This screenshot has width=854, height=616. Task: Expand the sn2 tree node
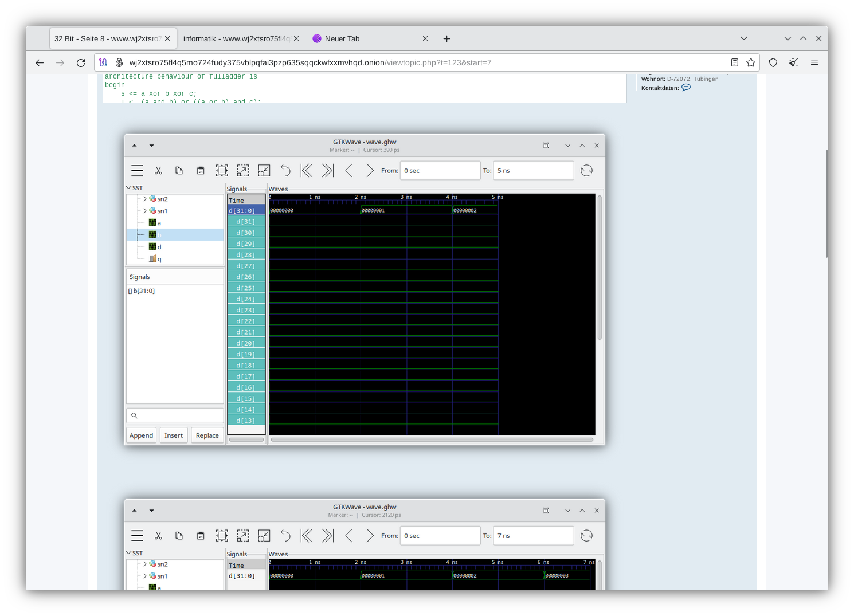pyautogui.click(x=144, y=199)
